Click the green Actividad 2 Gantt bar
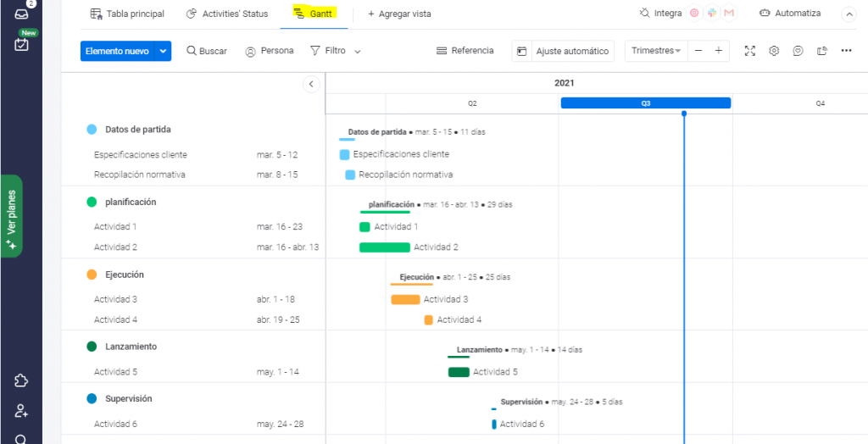The width and height of the screenshot is (868, 444). click(x=384, y=247)
